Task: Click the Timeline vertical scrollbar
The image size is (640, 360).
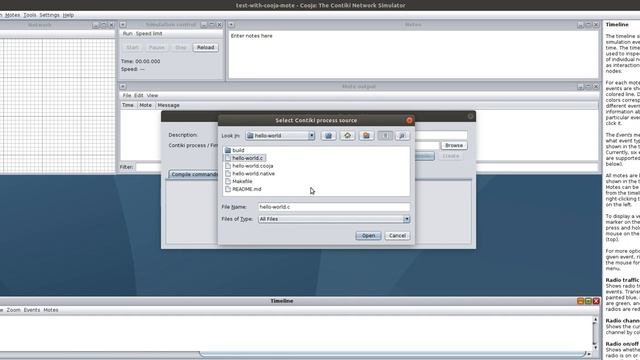Action: coord(595,333)
